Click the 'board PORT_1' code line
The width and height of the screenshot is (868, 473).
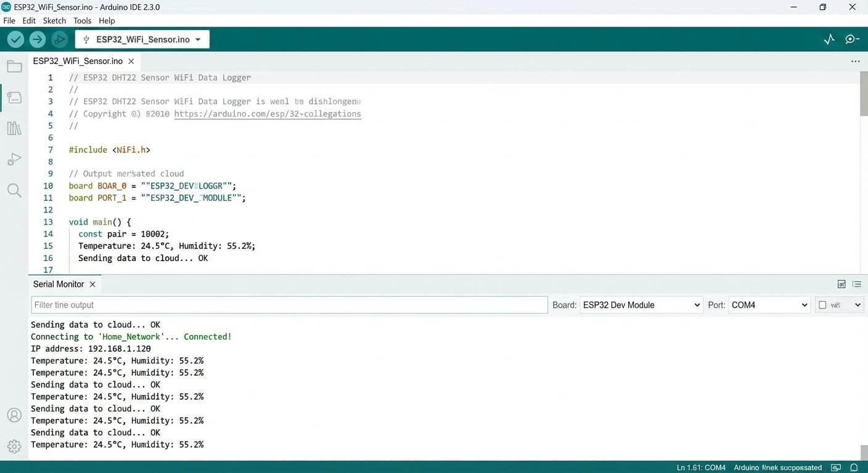(x=157, y=198)
